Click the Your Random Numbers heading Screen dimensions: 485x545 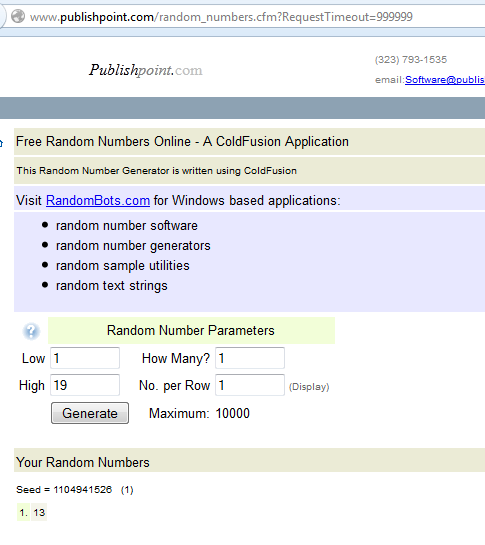click(x=83, y=462)
